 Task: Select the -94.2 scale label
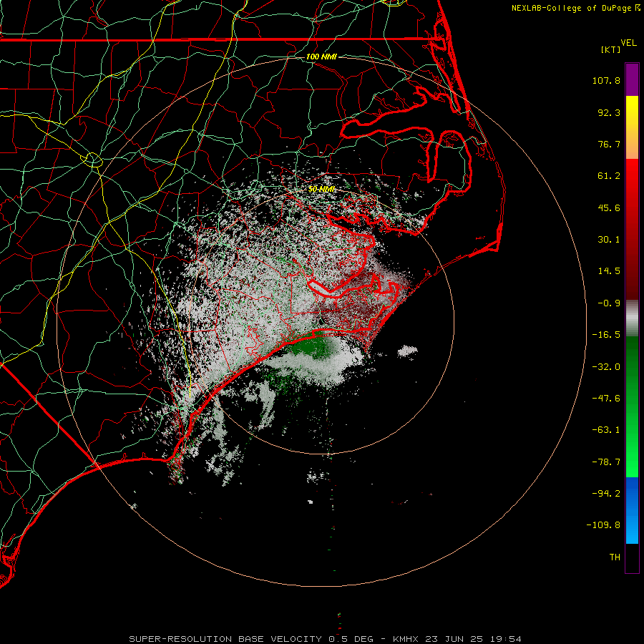click(x=606, y=494)
